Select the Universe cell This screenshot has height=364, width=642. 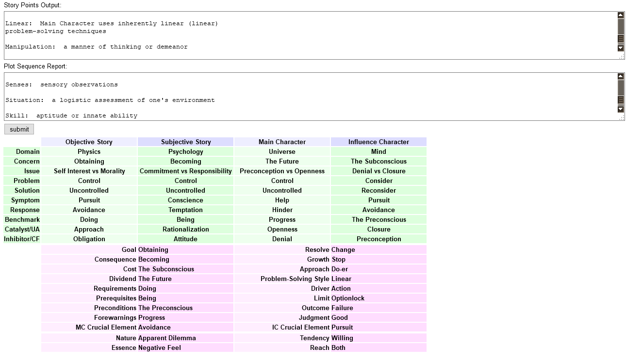[282, 151]
